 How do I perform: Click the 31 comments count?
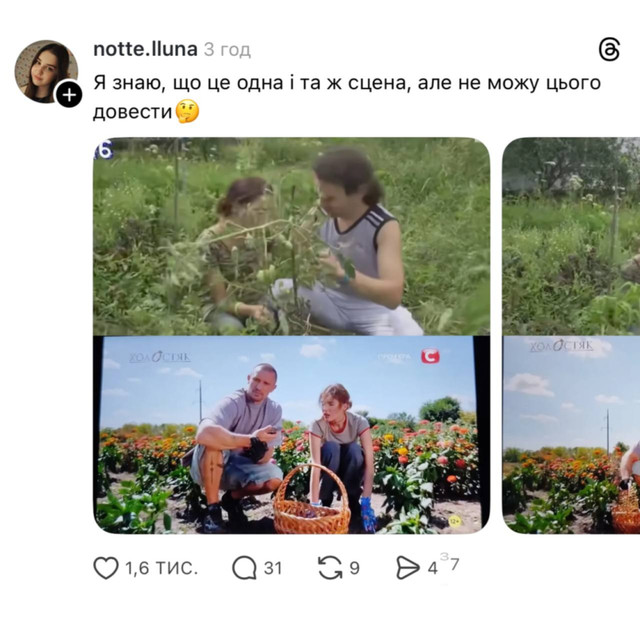click(273, 568)
